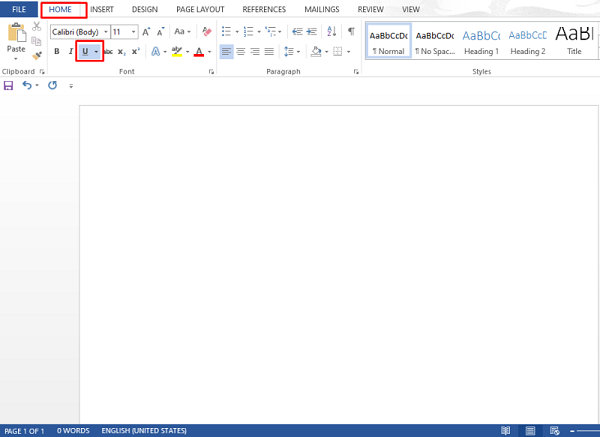Apply the Heading 1 style
The image size is (600, 437).
(x=481, y=42)
